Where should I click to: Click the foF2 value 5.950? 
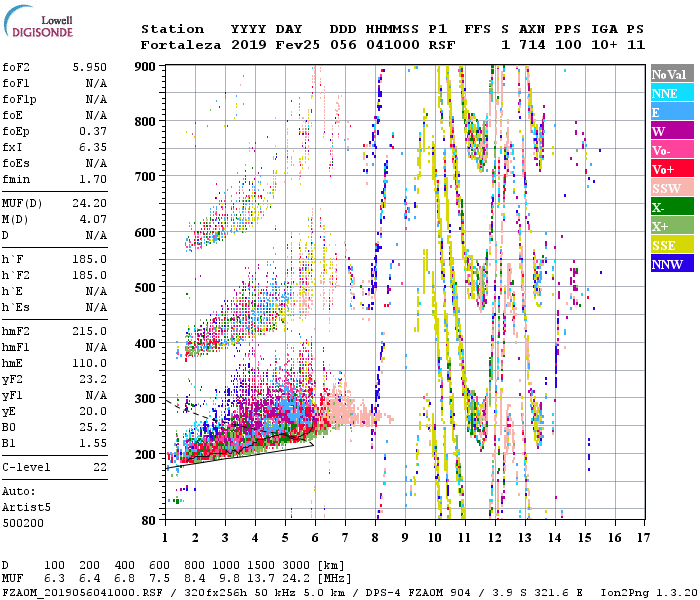coord(89,67)
